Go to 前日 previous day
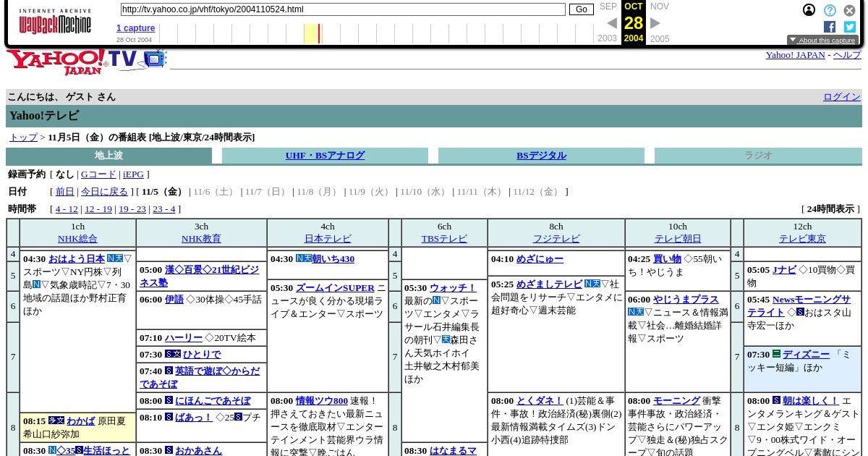The width and height of the screenshot is (868, 456). pos(65,192)
